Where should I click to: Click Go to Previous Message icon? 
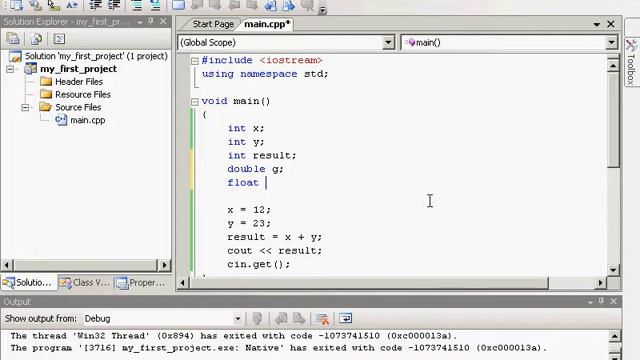pos(281,319)
